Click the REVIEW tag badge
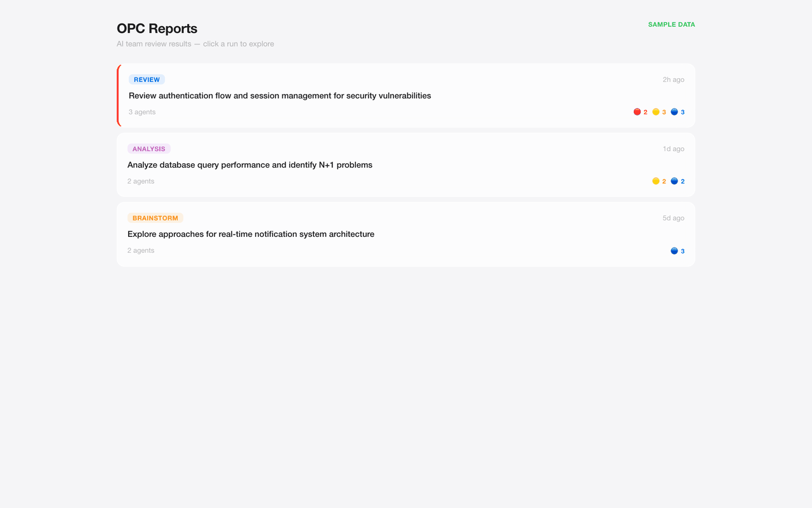The height and width of the screenshot is (508, 812). click(x=147, y=79)
